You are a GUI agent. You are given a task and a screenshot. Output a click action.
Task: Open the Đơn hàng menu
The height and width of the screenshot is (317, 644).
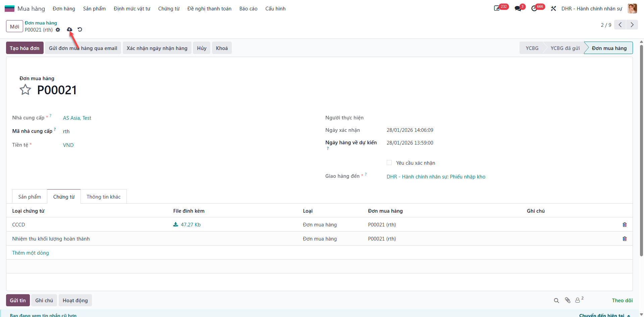coord(64,9)
